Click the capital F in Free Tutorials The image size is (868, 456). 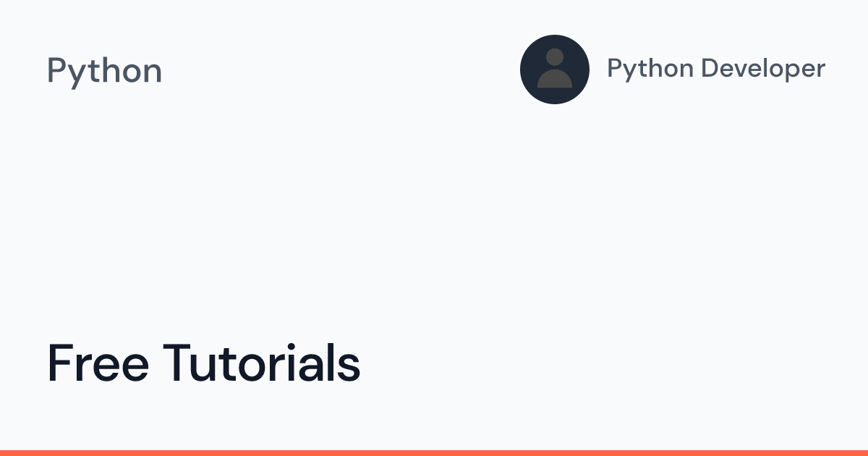(x=58, y=363)
